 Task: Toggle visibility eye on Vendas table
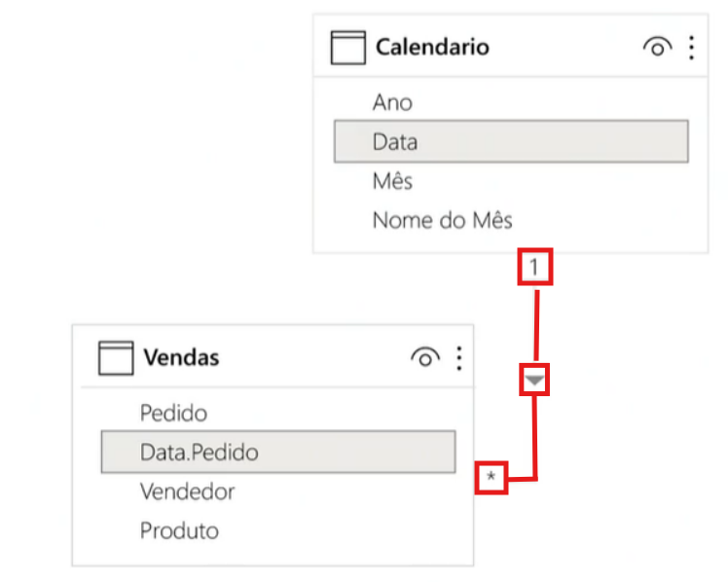point(425,358)
